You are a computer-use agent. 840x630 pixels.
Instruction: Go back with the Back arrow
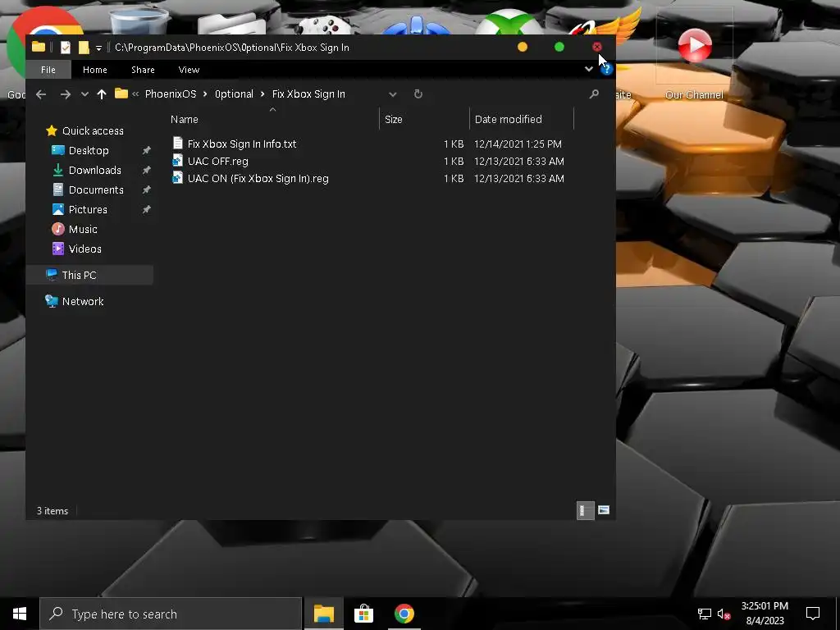click(41, 94)
